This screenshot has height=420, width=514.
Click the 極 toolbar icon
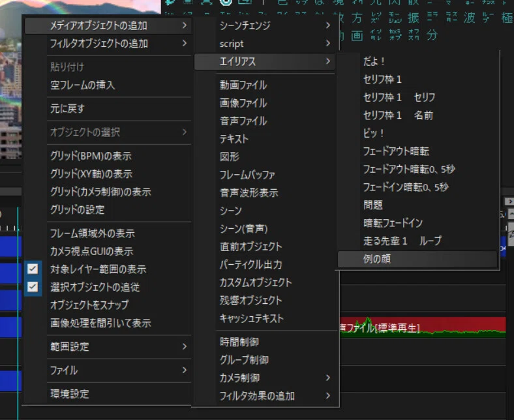507,18
